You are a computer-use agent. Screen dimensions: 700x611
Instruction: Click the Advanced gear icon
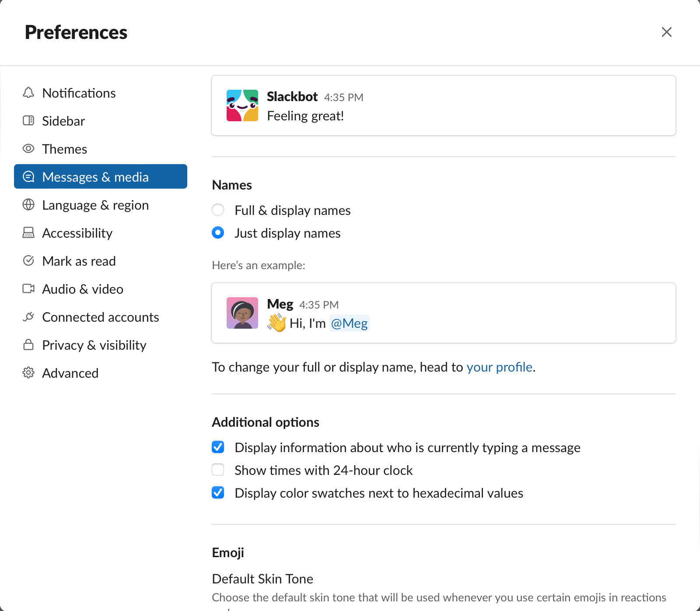coord(28,373)
